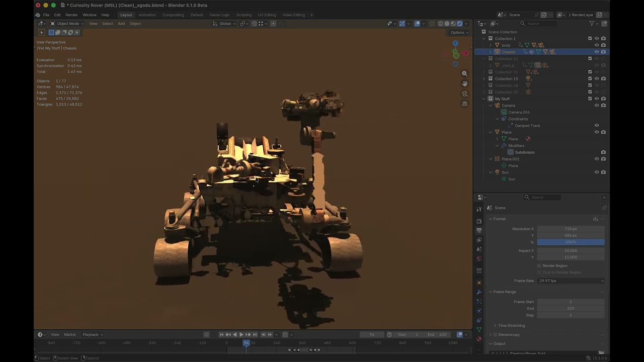
Task: Expand Collection 15 in outliner
Action: pos(484,78)
